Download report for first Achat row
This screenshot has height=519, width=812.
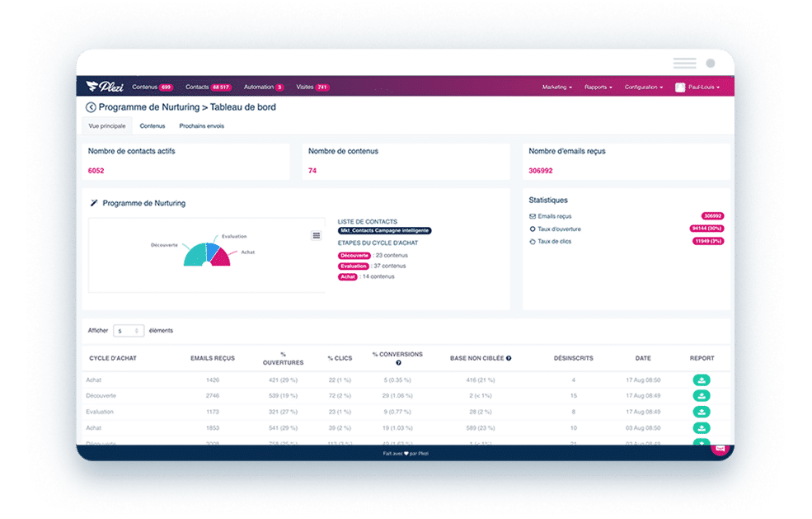[x=702, y=380]
